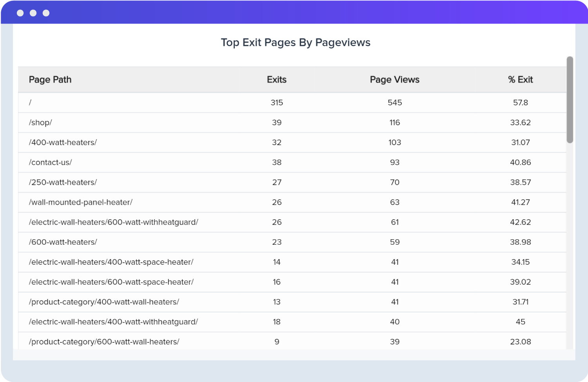Screen dimensions: 588x382
Task: Click the % Exit value 40.86
Action: (x=521, y=162)
